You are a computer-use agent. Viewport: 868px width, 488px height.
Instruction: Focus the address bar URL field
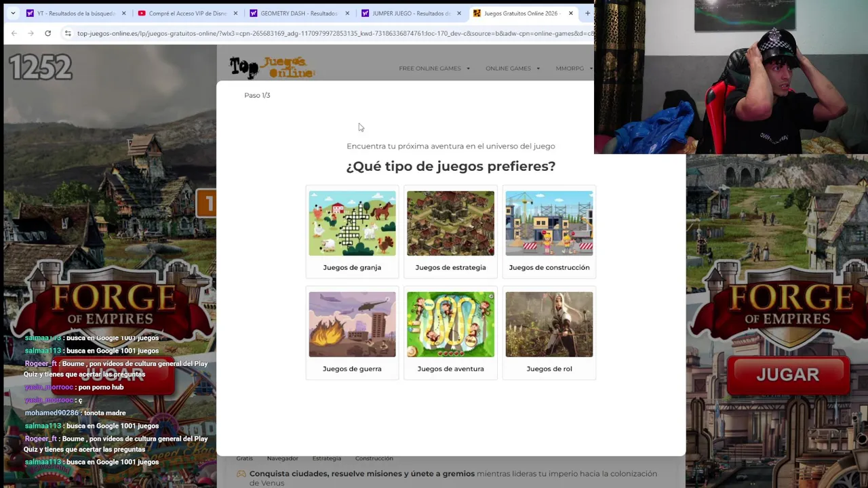click(x=335, y=33)
